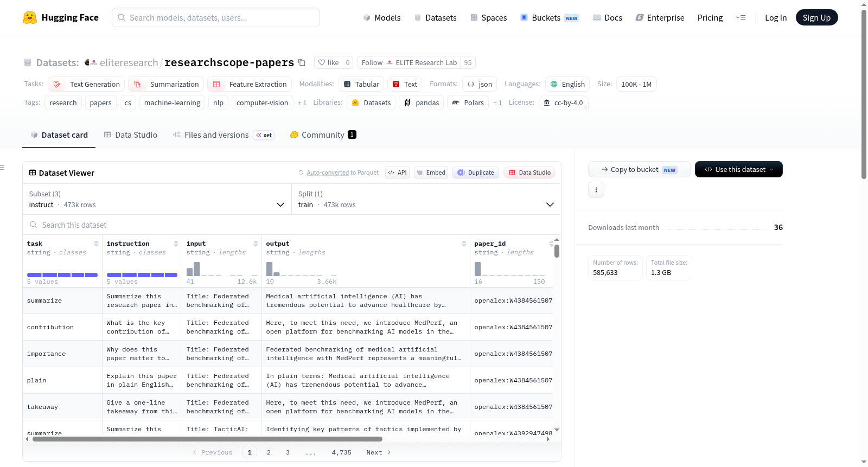Follow ELITE Research Lab

click(409, 62)
